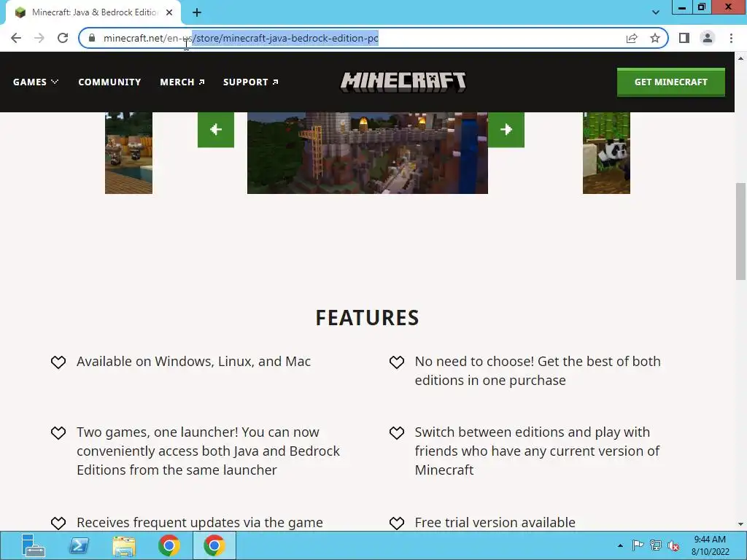Click the muted volume tray icon
Screen dimensions: 747x560
coord(673,545)
